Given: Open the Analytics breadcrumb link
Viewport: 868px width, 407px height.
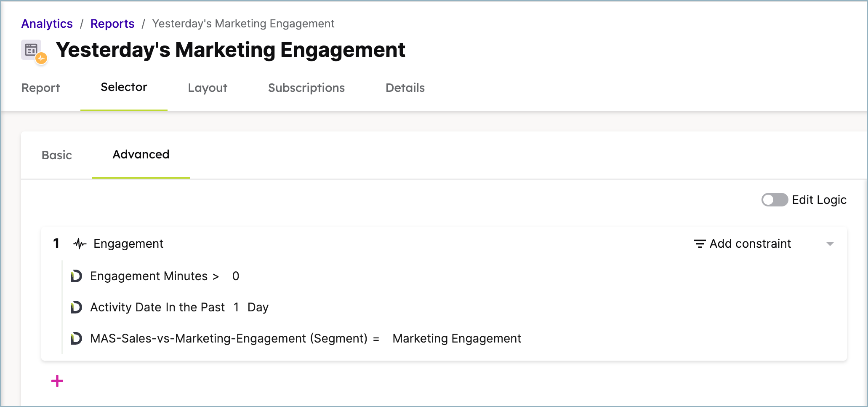Looking at the screenshot, I should (47, 24).
